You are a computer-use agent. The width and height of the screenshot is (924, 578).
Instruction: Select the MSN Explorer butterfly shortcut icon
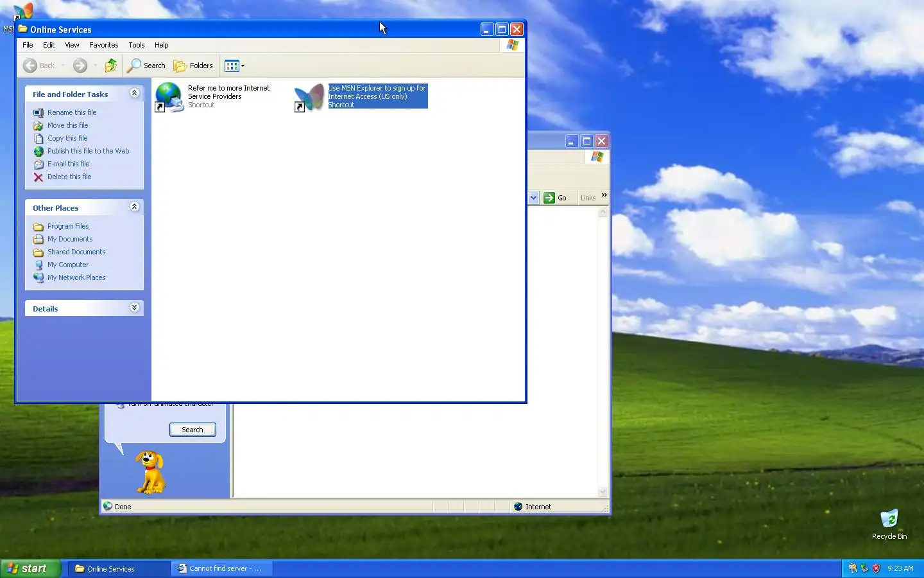309,97
